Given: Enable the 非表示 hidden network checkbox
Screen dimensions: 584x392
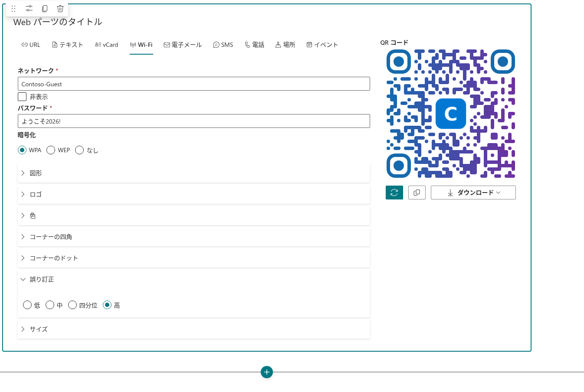Looking at the screenshot, I should point(22,97).
